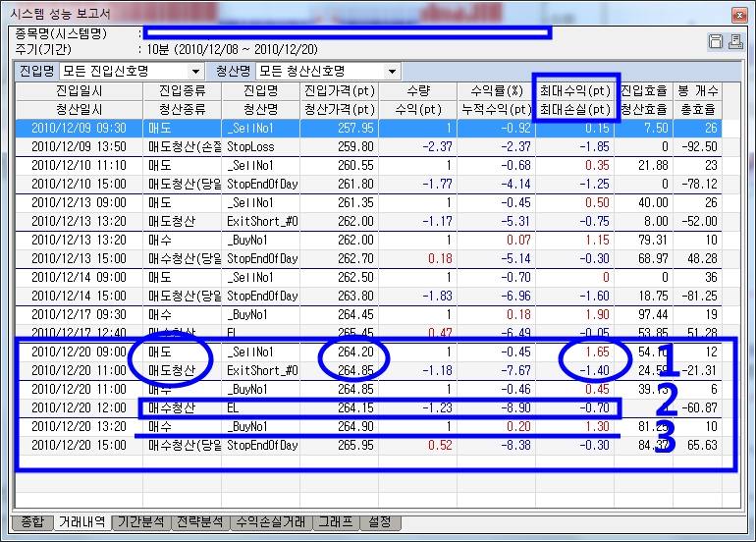Go to the 전략분석 tab
The height and width of the screenshot is (542, 756).
[199, 522]
